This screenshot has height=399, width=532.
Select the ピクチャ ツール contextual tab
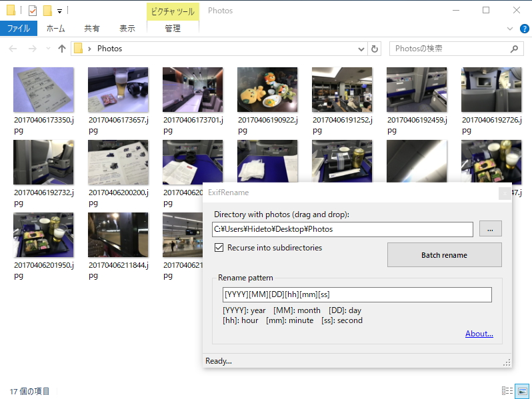tap(173, 11)
